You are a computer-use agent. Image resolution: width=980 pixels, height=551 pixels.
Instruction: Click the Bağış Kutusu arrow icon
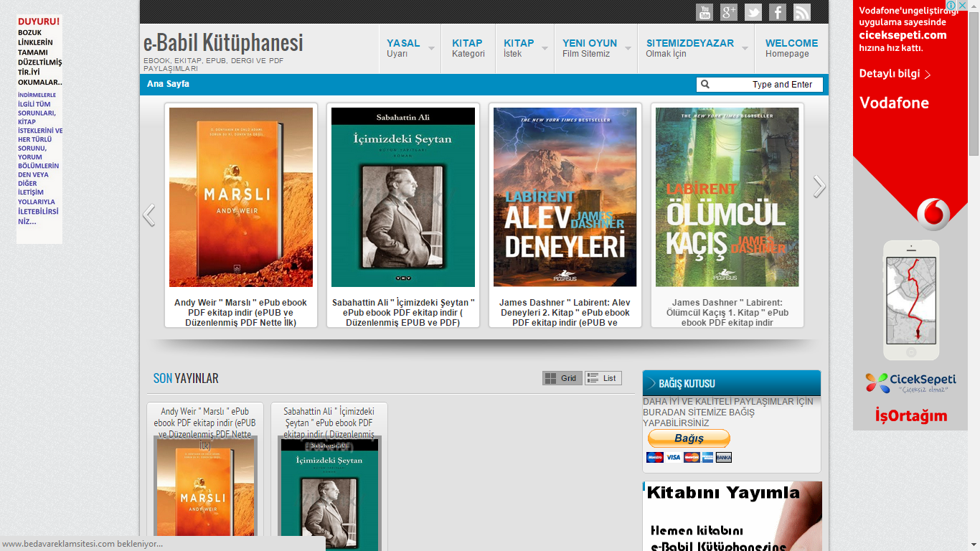[651, 383]
